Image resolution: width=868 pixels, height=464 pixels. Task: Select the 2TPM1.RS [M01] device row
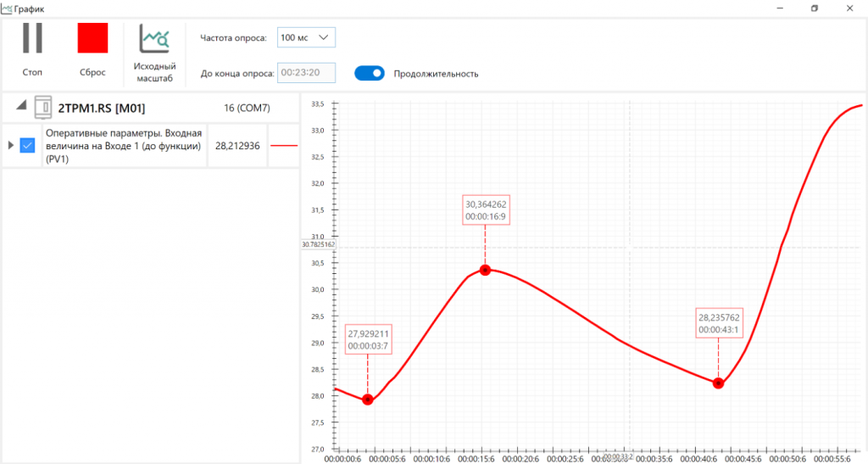(x=151, y=108)
